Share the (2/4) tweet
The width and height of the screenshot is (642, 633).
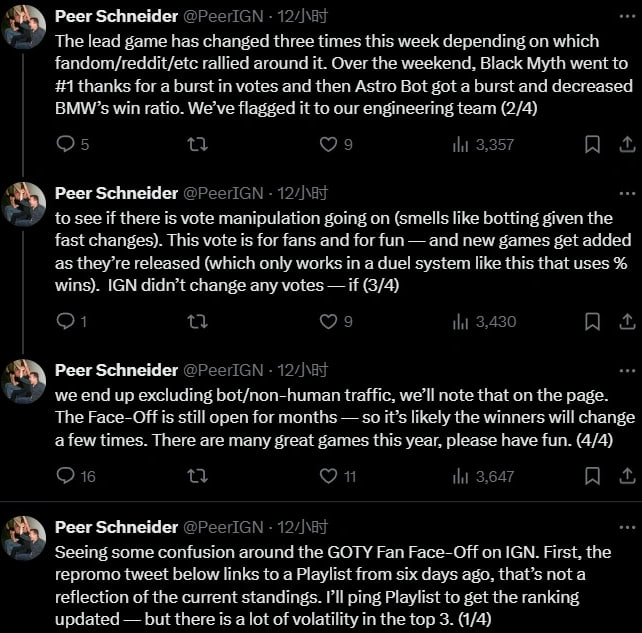(x=627, y=144)
